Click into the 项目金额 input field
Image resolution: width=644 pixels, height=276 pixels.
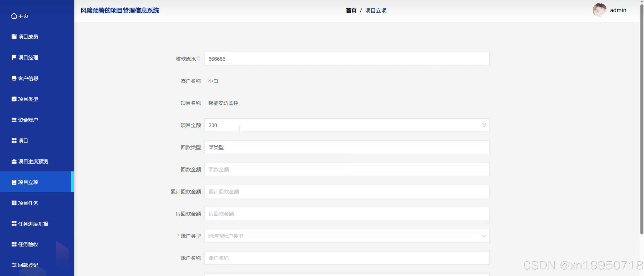coord(347,125)
